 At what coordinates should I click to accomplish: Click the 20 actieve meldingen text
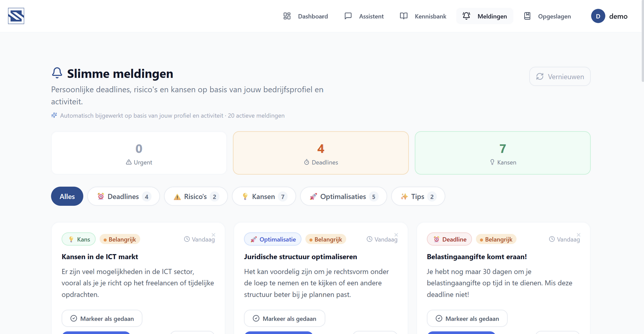pos(256,115)
